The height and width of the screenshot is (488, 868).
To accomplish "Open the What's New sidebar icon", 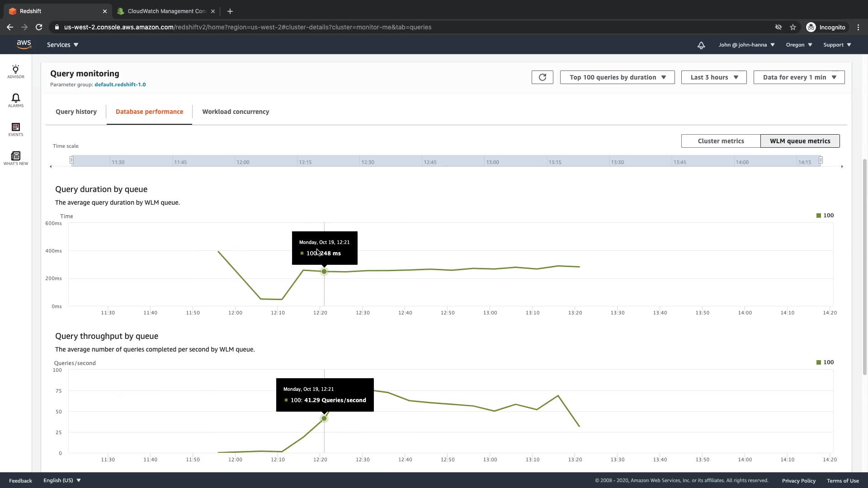I will (15, 158).
